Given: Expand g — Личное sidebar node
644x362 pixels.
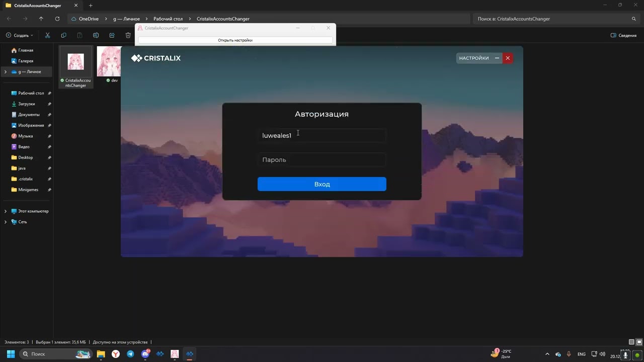Looking at the screenshot, I should point(6,72).
